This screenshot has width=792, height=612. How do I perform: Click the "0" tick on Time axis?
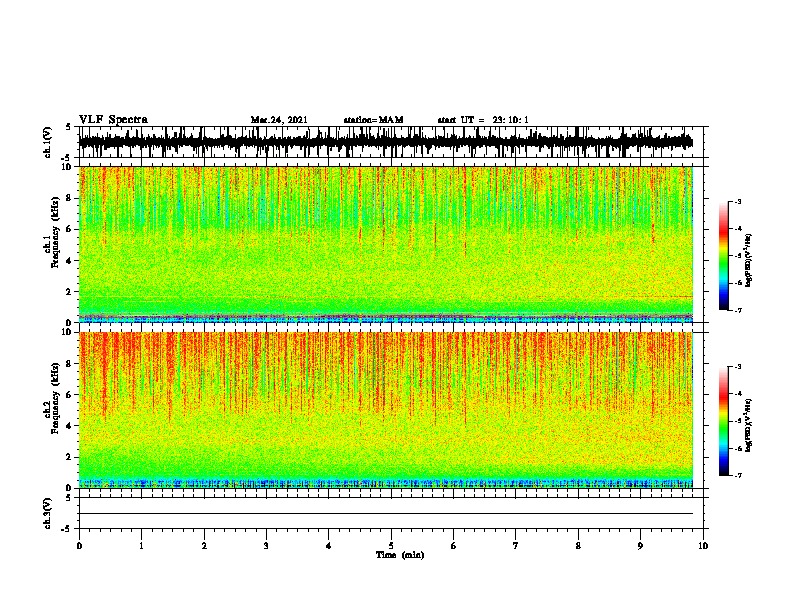79,546
